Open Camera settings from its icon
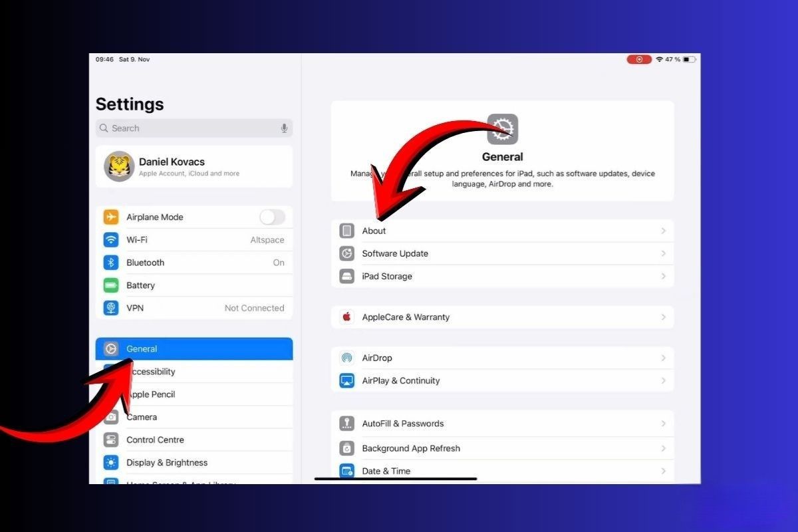The image size is (798, 532). coord(112,417)
